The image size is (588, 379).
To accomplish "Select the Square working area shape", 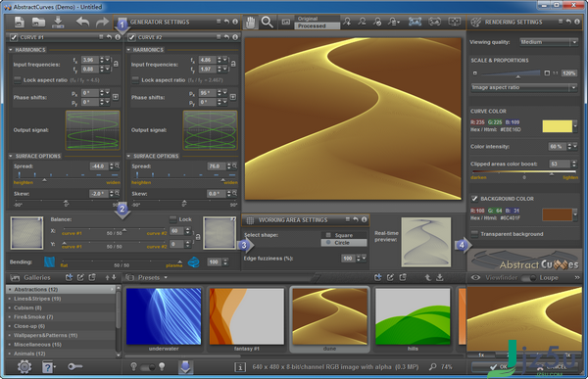I will pyautogui.click(x=344, y=235).
